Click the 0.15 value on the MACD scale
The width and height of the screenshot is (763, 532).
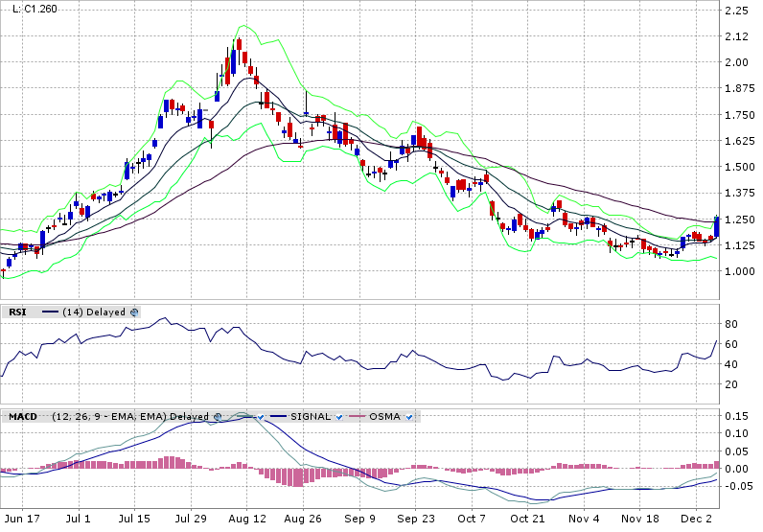[736, 415]
